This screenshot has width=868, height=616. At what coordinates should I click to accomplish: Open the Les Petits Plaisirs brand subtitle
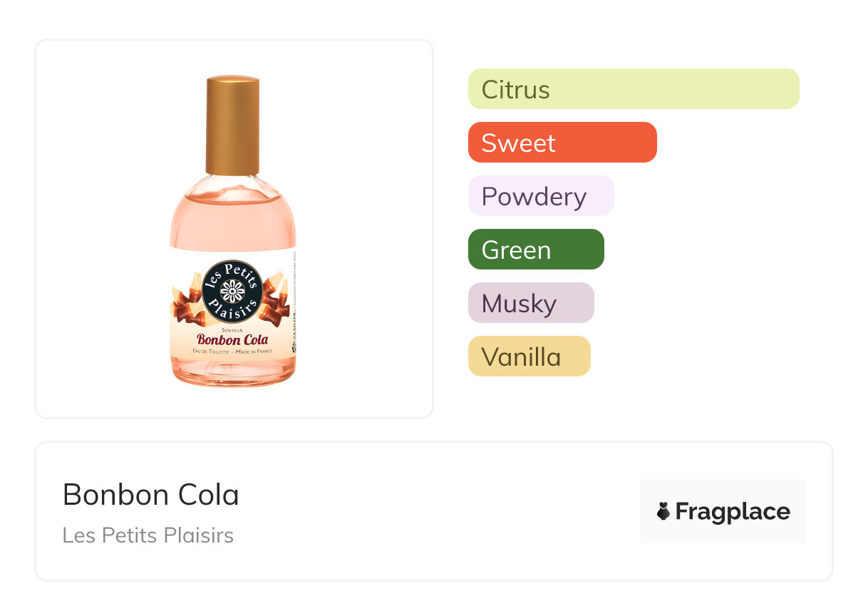click(148, 535)
